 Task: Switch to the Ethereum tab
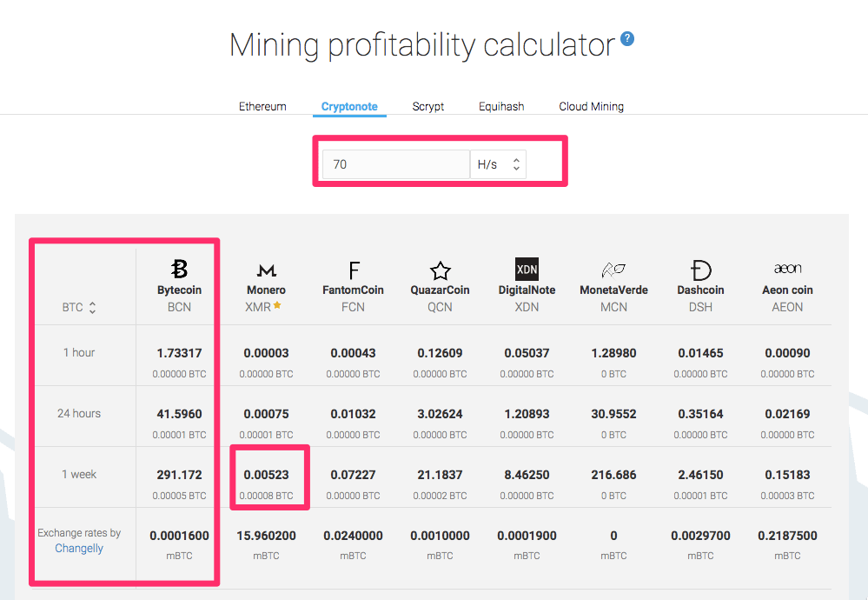(x=262, y=106)
